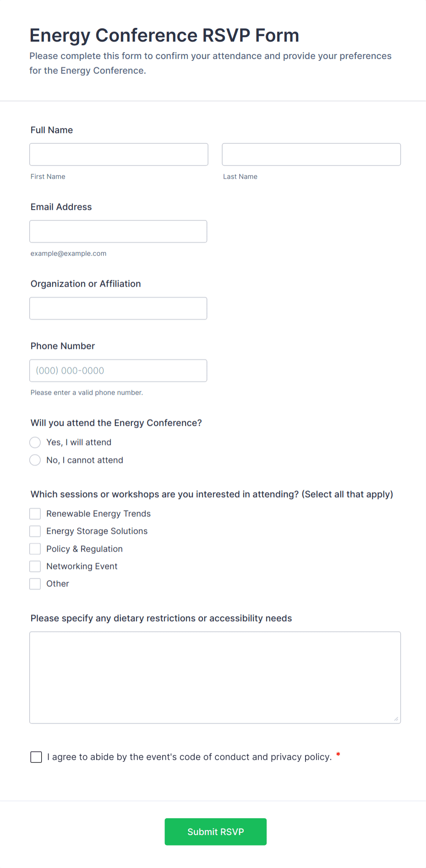Click the Full Name field label
Image resolution: width=426 pixels, height=868 pixels.
[x=51, y=130]
